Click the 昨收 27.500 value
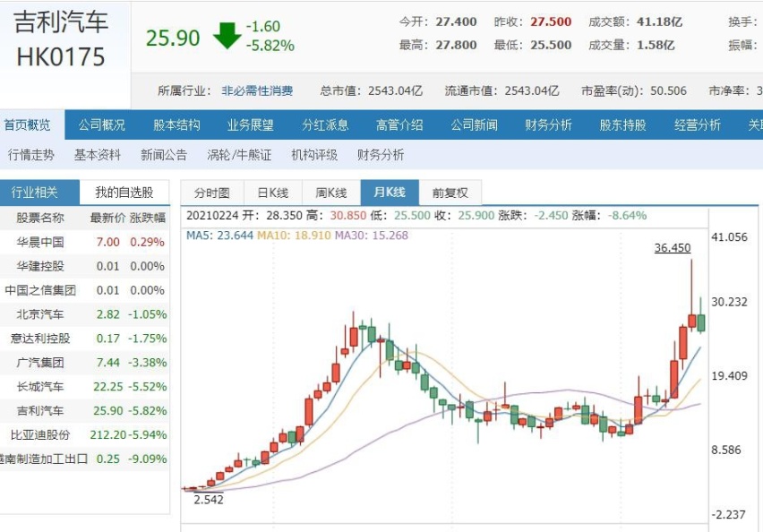Image resolution: width=763 pixels, height=532 pixels. (533, 21)
